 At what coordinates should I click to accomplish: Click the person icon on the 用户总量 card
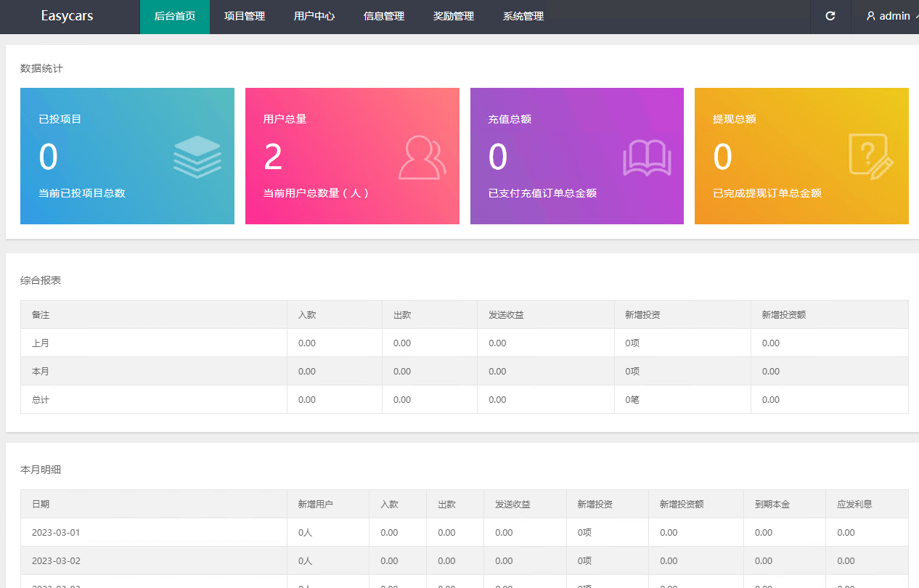[422, 158]
